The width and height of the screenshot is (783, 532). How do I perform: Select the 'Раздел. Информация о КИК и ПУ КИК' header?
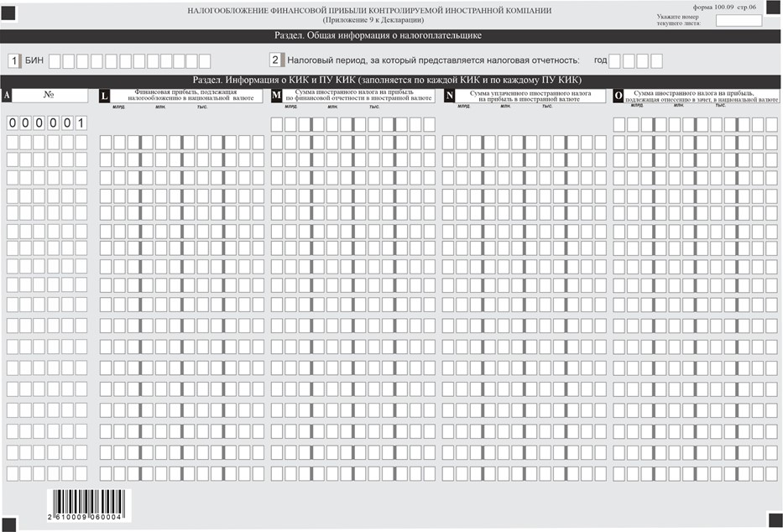pos(390,80)
